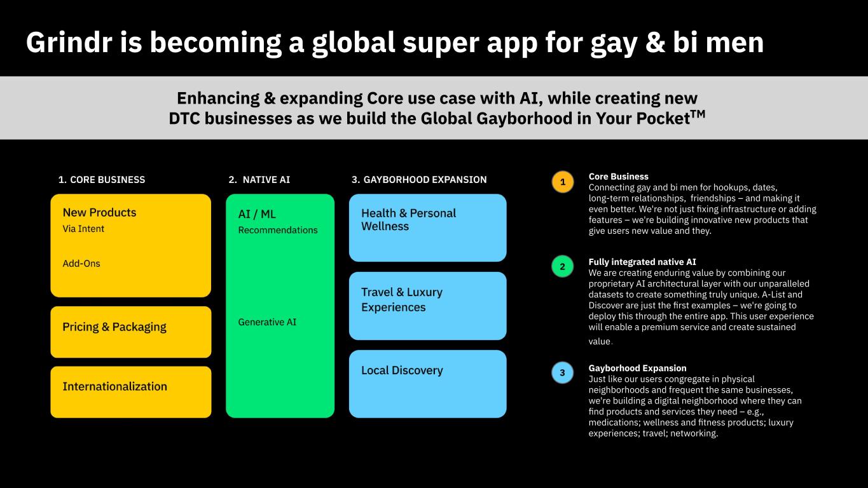Click the 'Fully integrated native AI' heading
Image resolution: width=868 pixels, height=488 pixels.
pos(642,262)
